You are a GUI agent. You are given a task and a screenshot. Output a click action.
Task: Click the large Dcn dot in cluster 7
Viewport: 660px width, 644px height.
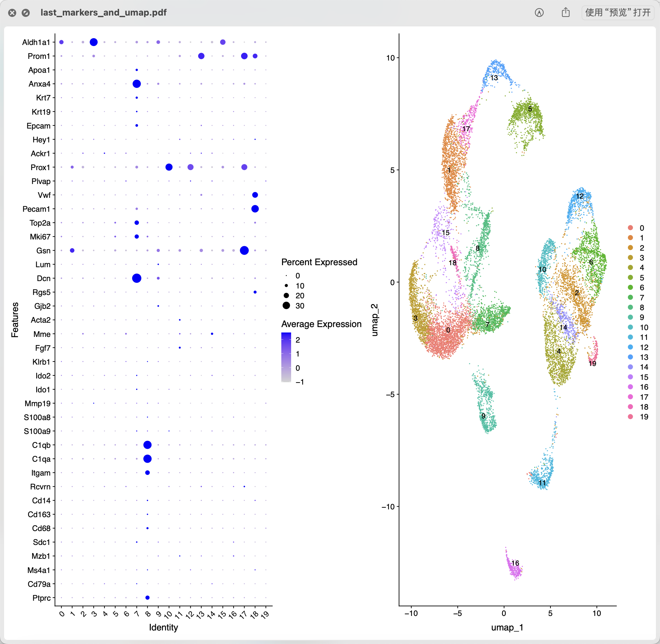137,278
